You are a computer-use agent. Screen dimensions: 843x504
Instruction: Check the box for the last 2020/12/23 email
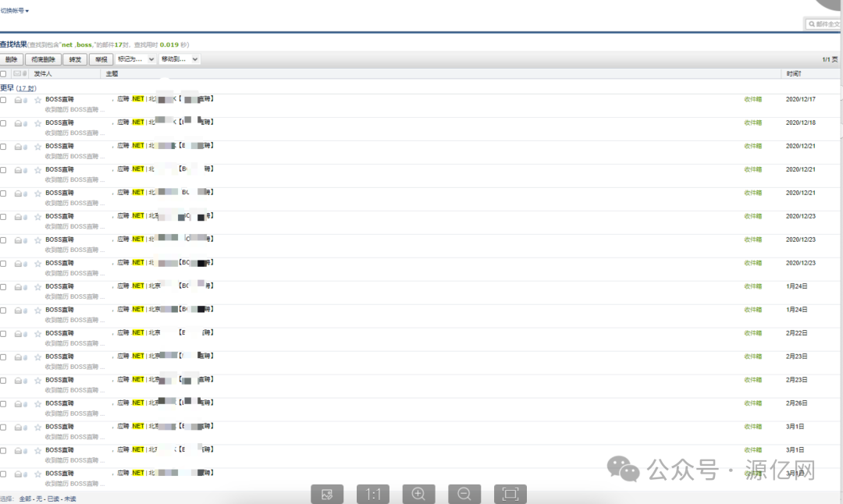(3, 264)
